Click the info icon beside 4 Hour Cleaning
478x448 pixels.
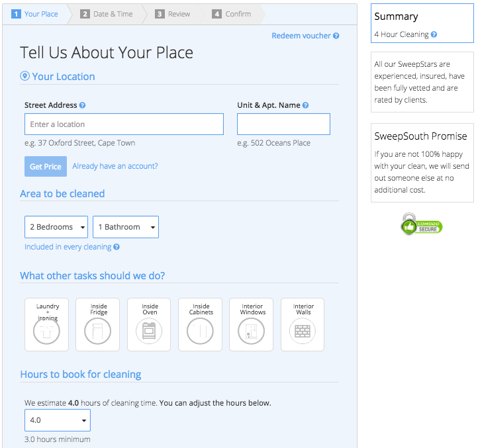coord(434,35)
